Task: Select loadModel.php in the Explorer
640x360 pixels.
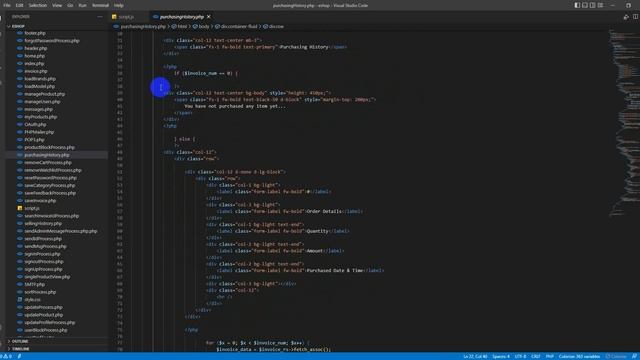Action: [39, 87]
